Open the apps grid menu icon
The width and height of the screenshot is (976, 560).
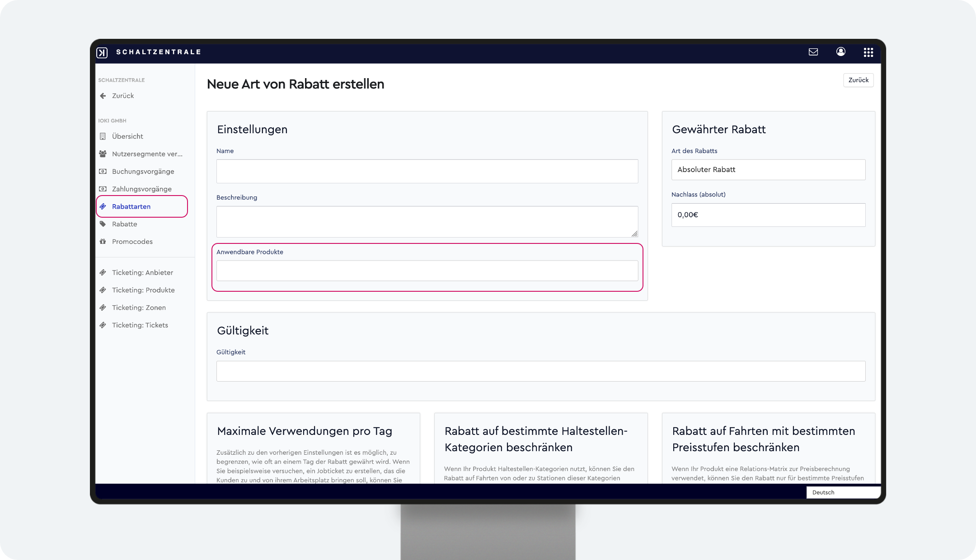tap(868, 52)
